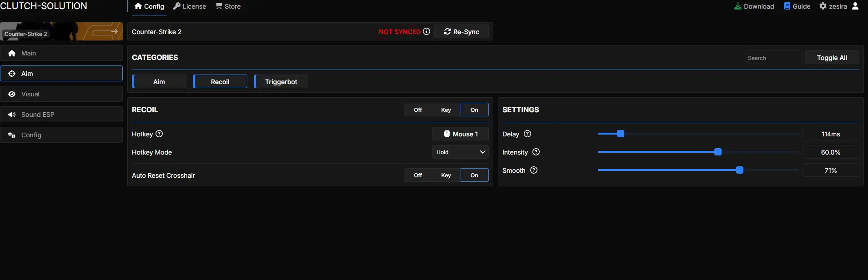Switch to the Triggerbot category tab
868x280 pixels.
(x=281, y=82)
